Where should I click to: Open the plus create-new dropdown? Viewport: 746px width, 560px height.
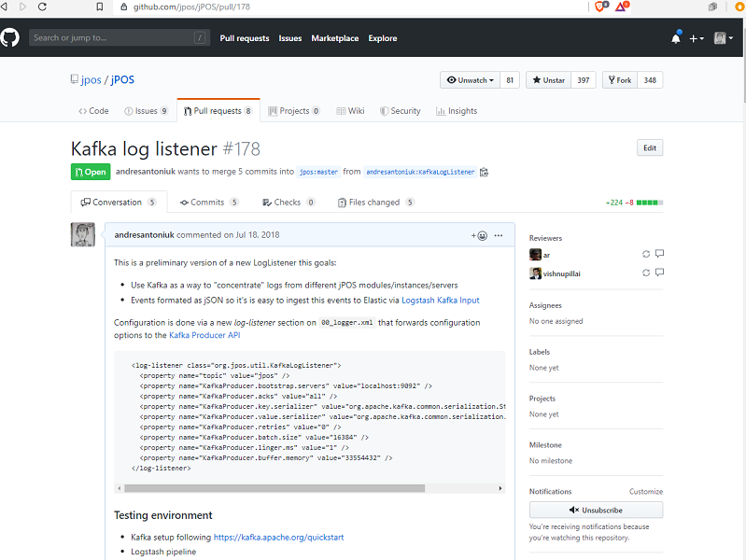coord(696,38)
